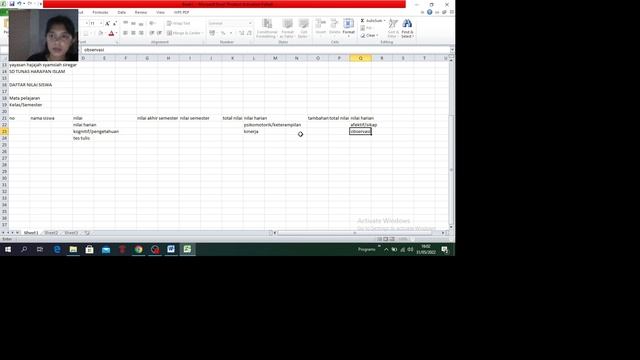Open the Fill button in the Editing group

pyautogui.click(x=368, y=28)
